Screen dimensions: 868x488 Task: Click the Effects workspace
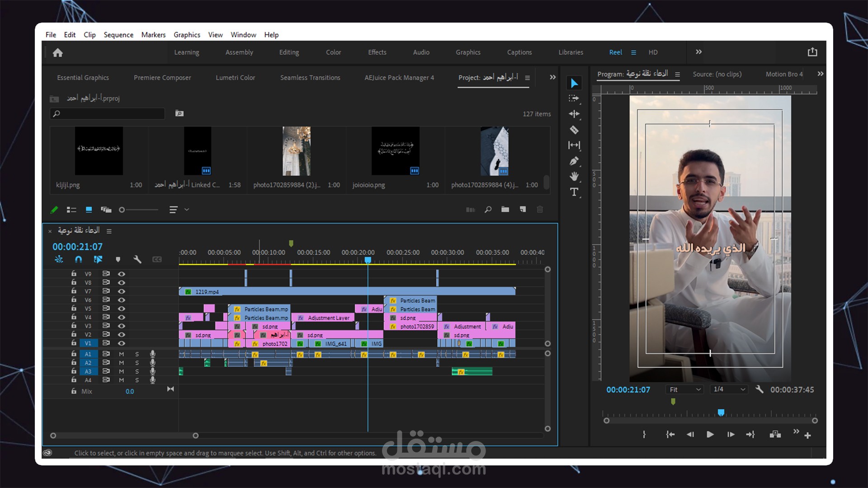[x=377, y=52]
